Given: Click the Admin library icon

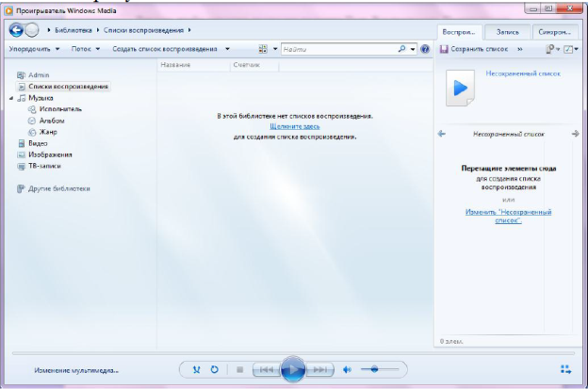Looking at the screenshot, I should [x=22, y=75].
